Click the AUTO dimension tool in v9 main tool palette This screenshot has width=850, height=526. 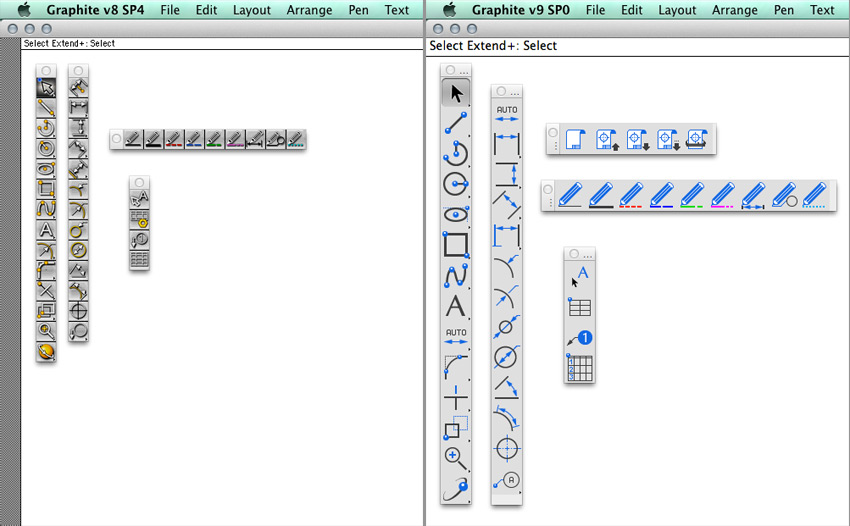click(456, 336)
